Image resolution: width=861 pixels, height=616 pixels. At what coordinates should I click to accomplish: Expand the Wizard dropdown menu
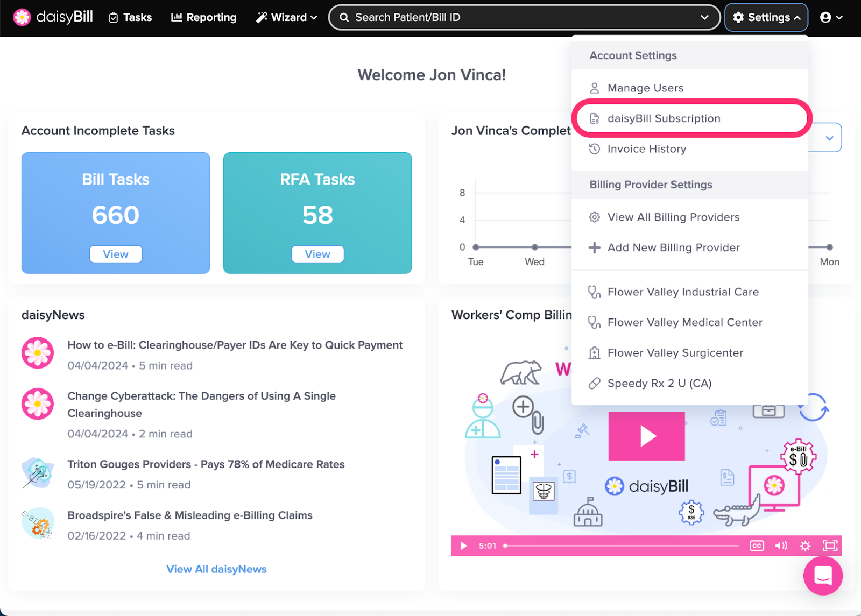click(x=286, y=17)
